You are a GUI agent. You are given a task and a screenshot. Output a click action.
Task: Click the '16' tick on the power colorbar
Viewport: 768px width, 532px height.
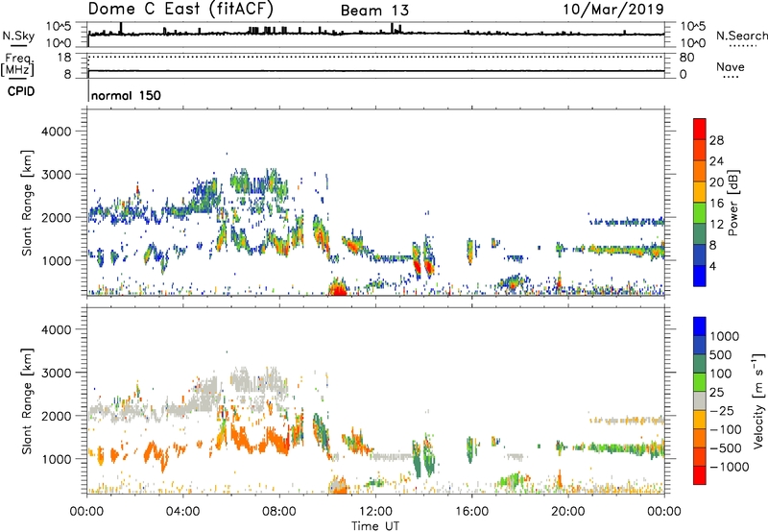716,204
